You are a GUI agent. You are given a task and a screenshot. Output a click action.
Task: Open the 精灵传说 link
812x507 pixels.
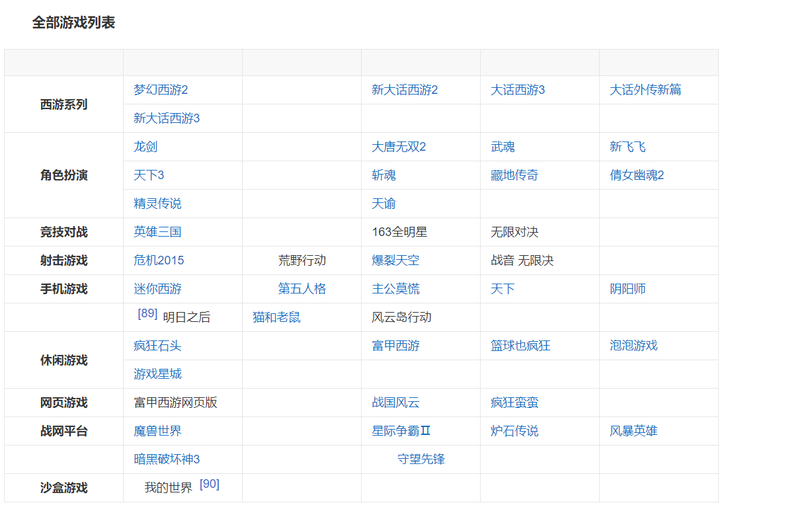click(x=157, y=204)
